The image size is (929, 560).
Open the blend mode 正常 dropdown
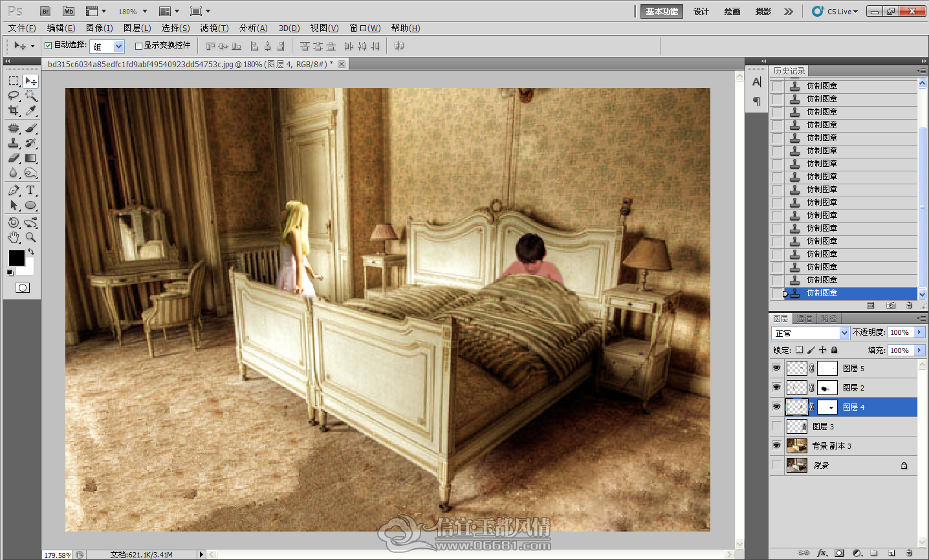pyautogui.click(x=810, y=332)
